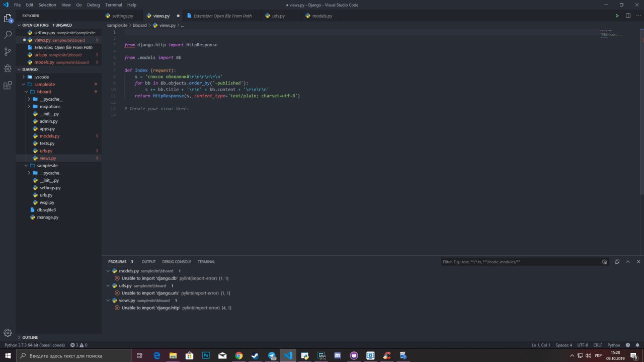Switch to the models.py editor tab
This screenshot has height=362, width=644.
click(x=322, y=16)
